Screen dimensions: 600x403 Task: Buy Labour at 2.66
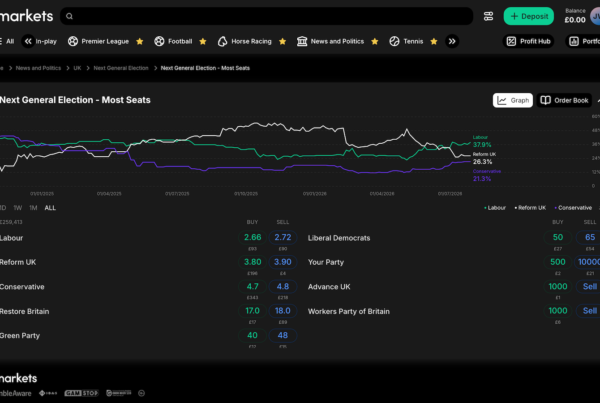click(253, 237)
